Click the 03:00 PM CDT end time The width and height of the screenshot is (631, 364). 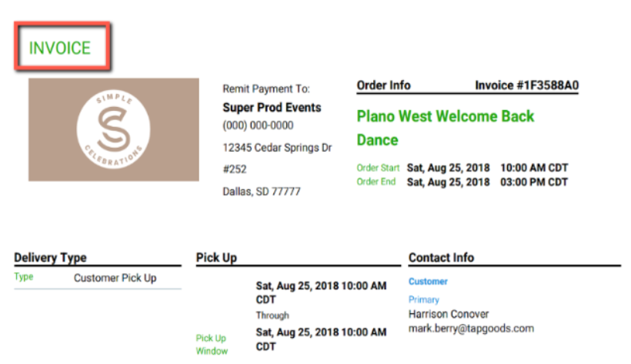[x=534, y=182]
